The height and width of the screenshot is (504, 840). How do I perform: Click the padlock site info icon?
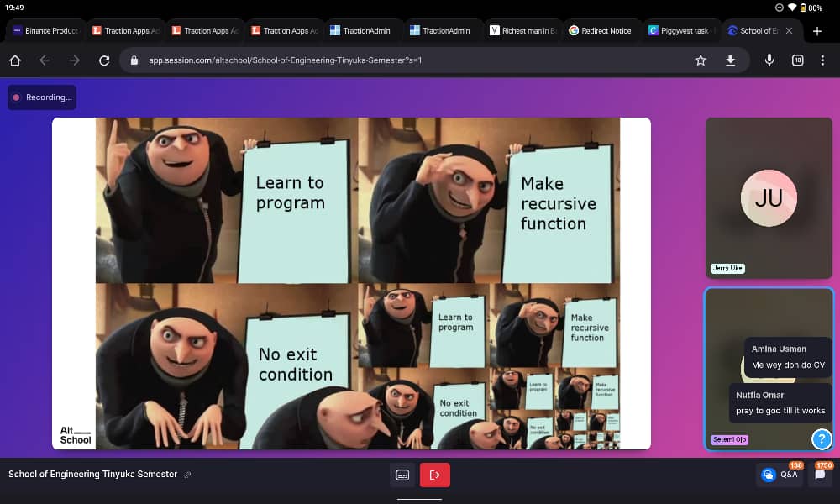(x=134, y=60)
